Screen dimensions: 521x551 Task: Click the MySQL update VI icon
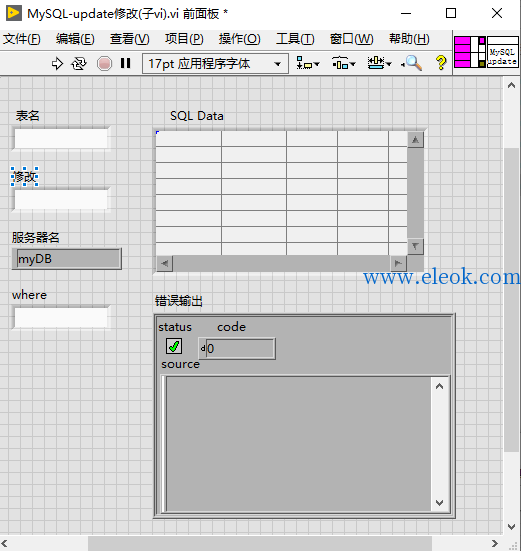[x=503, y=52]
